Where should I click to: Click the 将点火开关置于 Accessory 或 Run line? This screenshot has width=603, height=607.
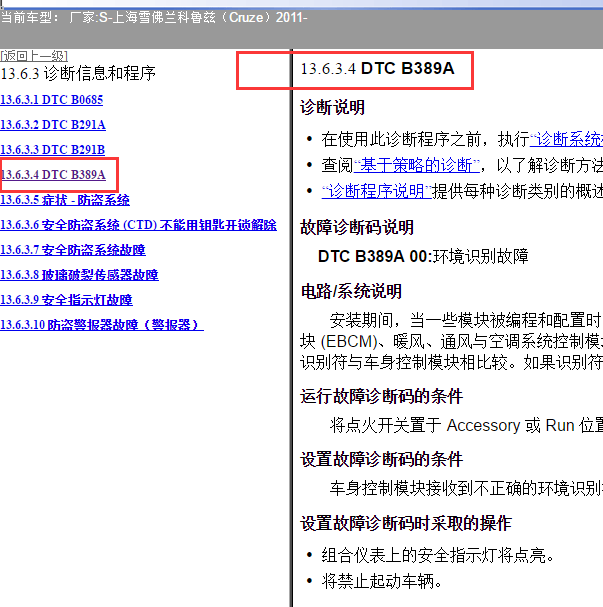[466, 425]
